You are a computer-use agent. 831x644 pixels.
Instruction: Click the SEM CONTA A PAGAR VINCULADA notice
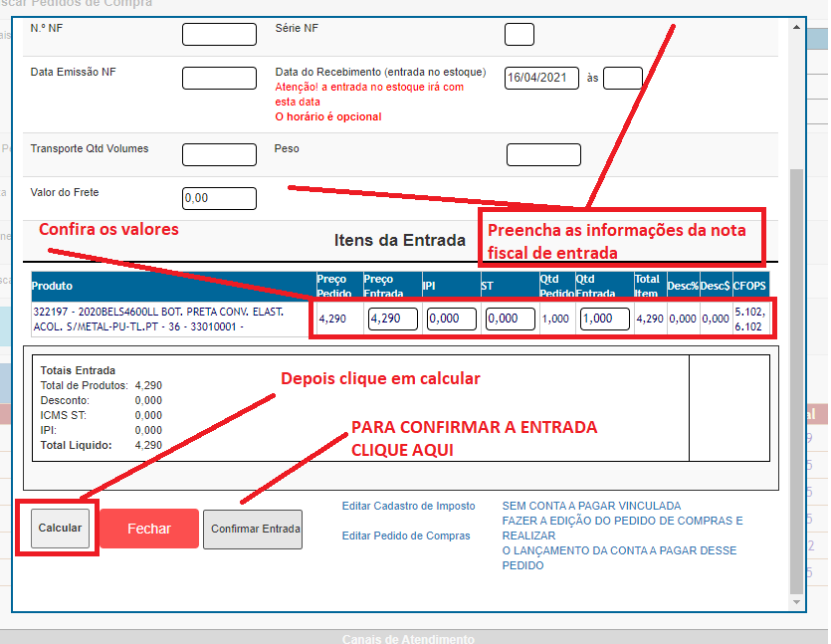pyautogui.click(x=591, y=506)
